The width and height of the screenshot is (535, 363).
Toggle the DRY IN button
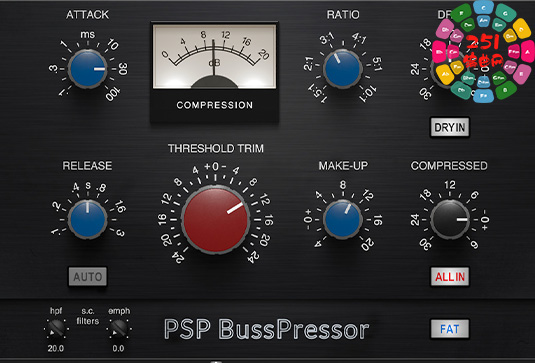[x=450, y=127]
